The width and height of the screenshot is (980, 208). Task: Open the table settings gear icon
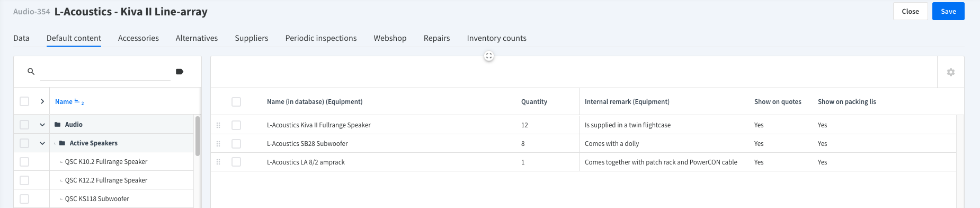click(951, 72)
